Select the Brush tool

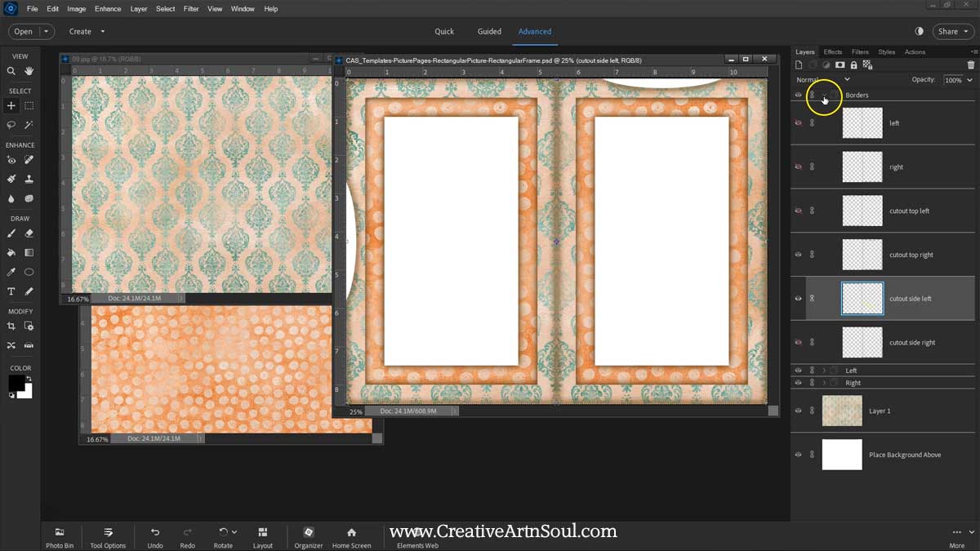[x=11, y=233]
